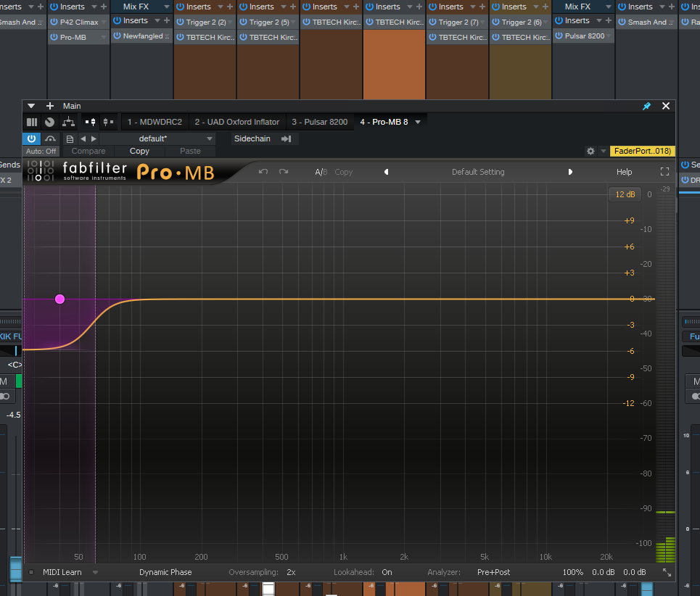The height and width of the screenshot is (596, 700).
Task: Adjust the 100% mix value
Action: click(573, 572)
